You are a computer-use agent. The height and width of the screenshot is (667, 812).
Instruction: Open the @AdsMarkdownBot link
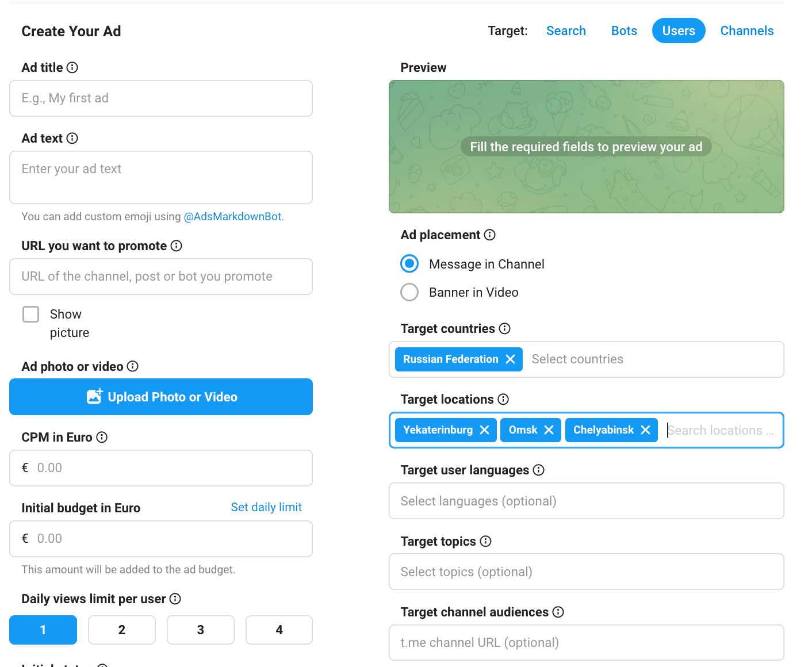coord(233,217)
